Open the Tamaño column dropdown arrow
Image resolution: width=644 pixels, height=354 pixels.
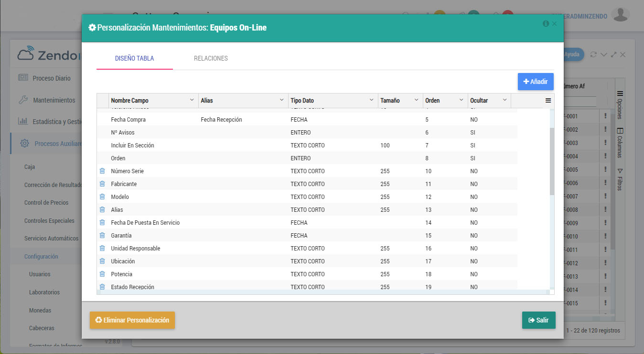pyautogui.click(x=417, y=100)
